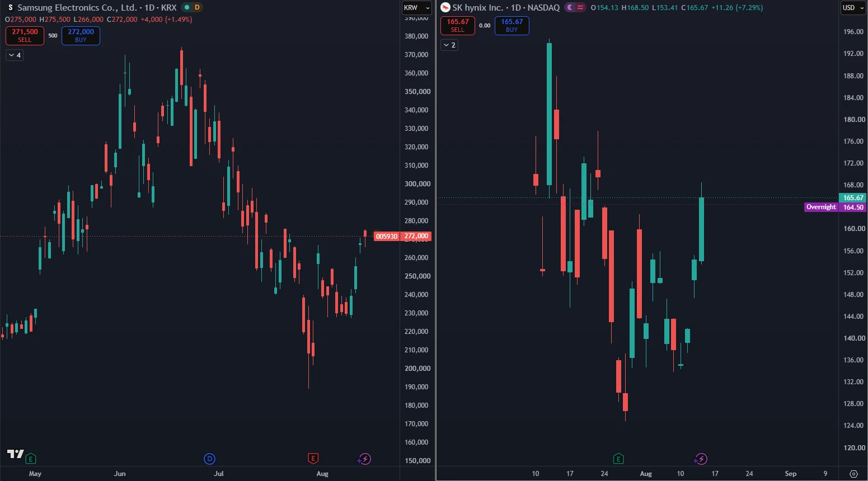This screenshot has height=481, width=868.
Task: Click the purple lightning icon on SK hynix chart
Action: (x=701, y=459)
